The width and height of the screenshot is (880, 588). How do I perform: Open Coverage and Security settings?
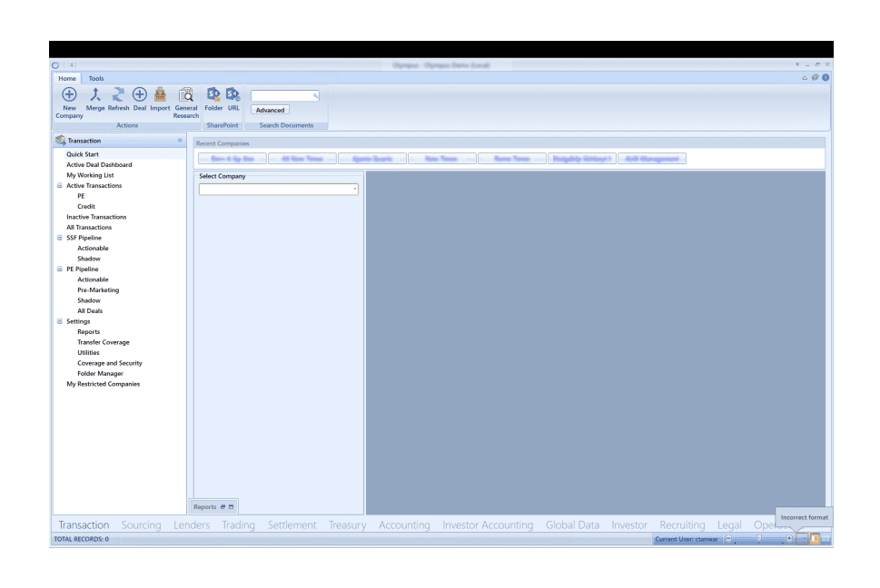110,363
